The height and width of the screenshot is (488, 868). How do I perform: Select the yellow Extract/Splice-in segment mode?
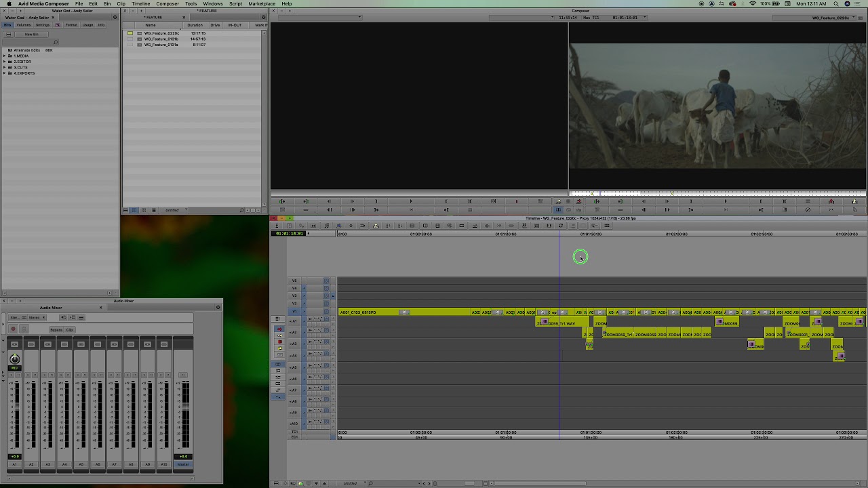pyautogui.click(x=279, y=335)
